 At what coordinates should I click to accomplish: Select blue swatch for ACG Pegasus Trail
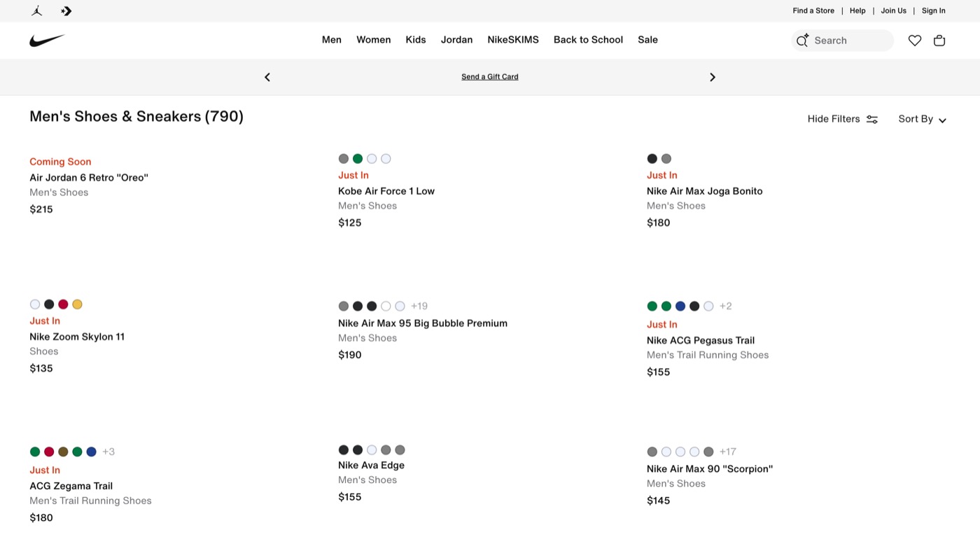point(680,306)
